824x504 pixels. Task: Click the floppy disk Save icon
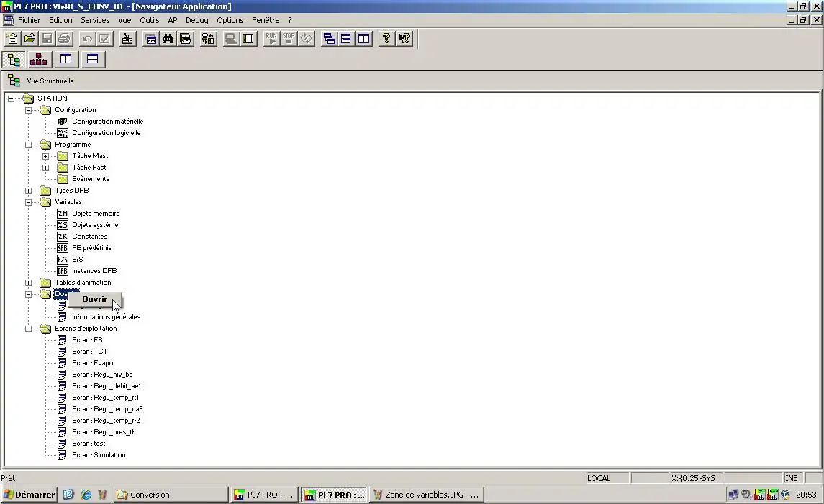pos(47,38)
